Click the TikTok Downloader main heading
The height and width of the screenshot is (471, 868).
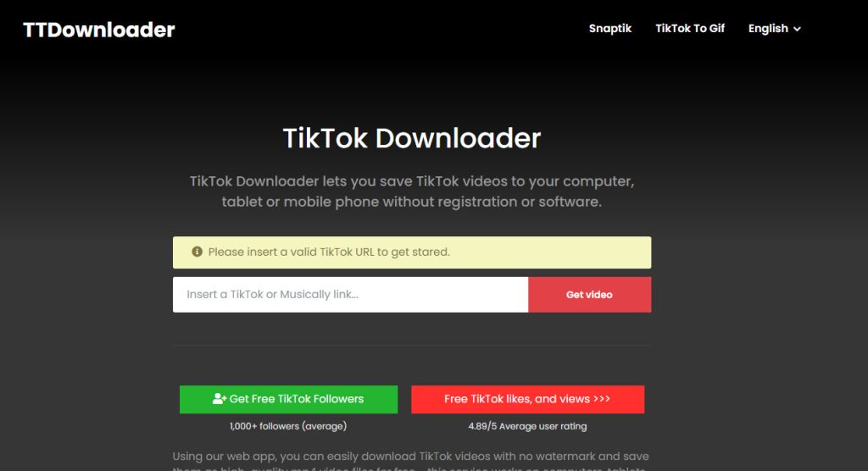click(x=412, y=138)
